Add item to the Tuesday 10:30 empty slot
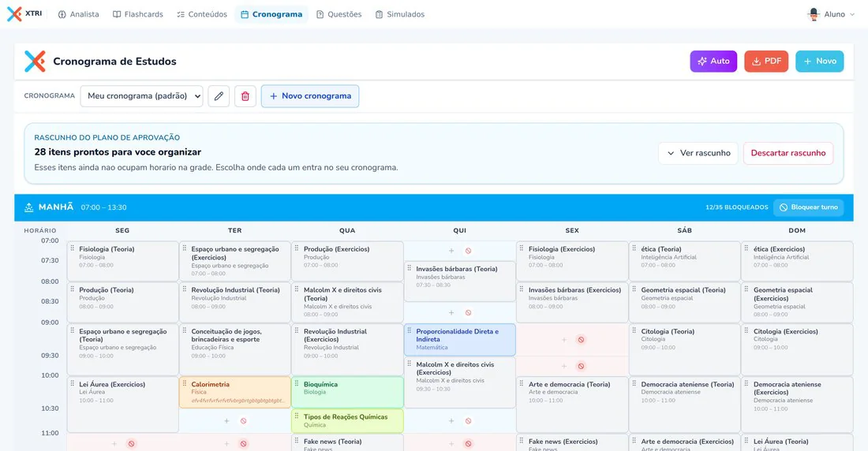Image resolution: width=868 pixels, height=451 pixels. [226, 421]
